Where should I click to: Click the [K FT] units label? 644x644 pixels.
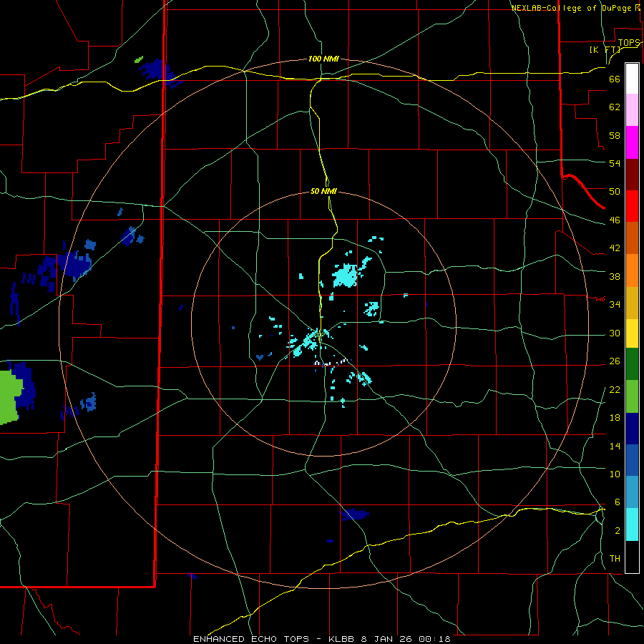click(605, 50)
